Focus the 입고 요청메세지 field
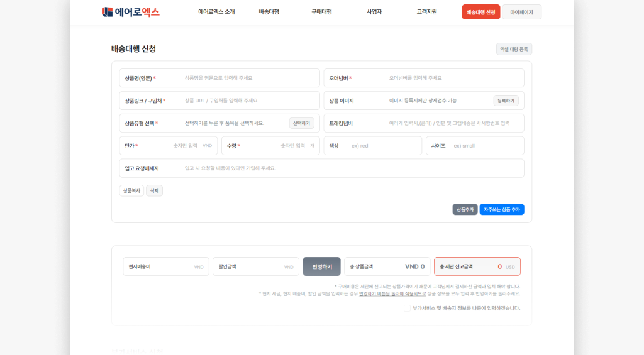The width and height of the screenshot is (644, 355). coord(321,168)
